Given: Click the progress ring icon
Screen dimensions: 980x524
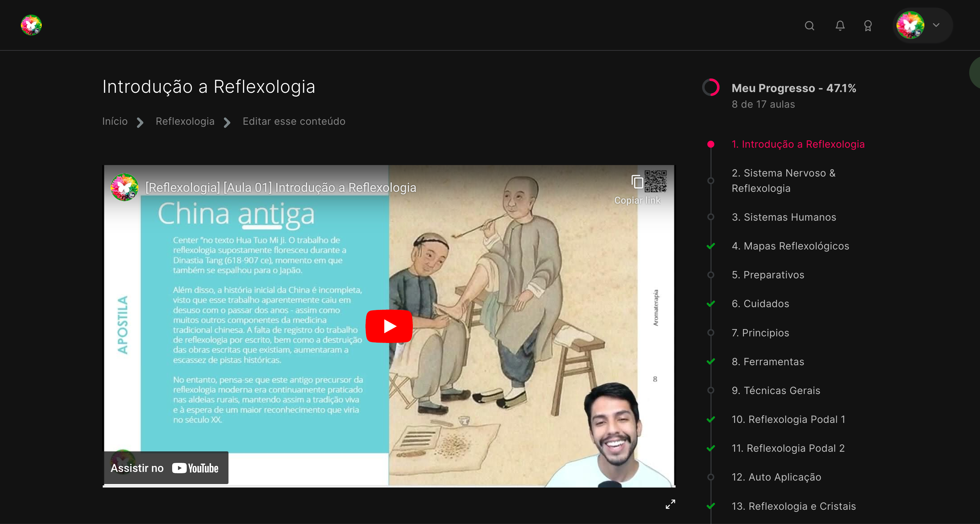Looking at the screenshot, I should click(710, 88).
